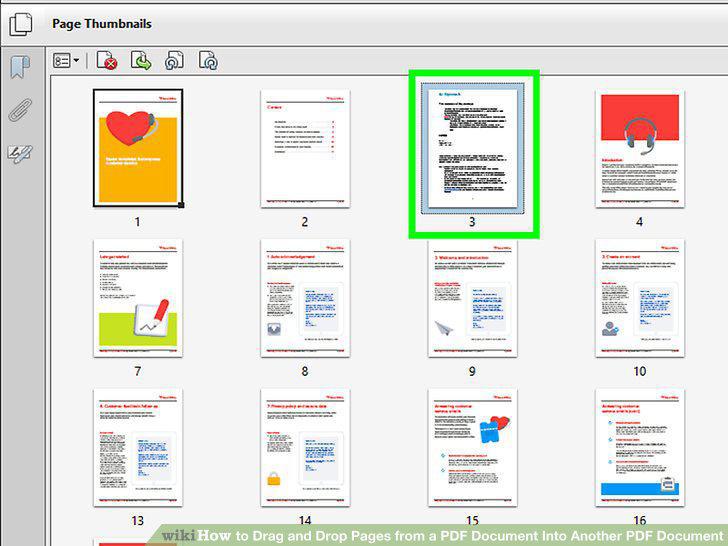Open the Signatures panel icon
The height and width of the screenshot is (546, 728).
tap(20, 154)
